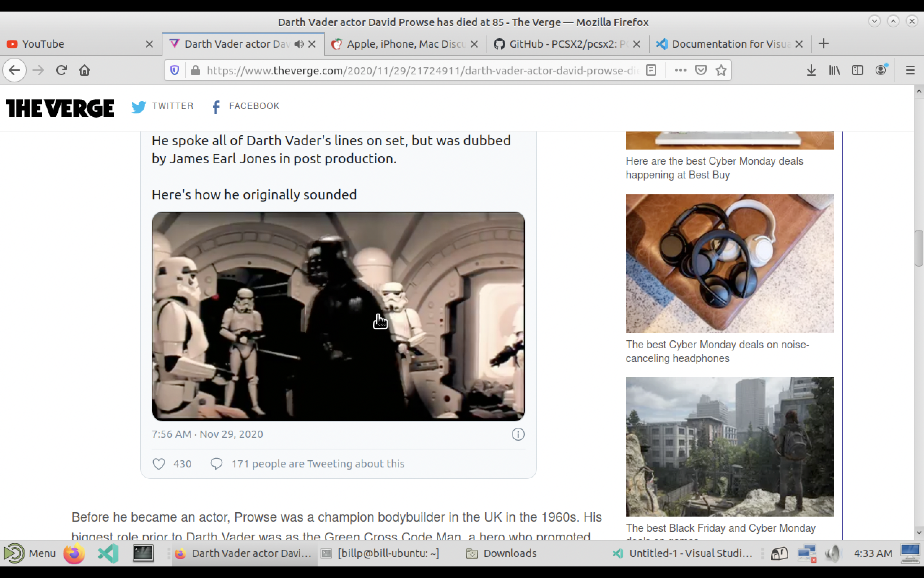Open the page actions three-dot menu
Image resolution: width=924 pixels, height=578 pixels.
[x=680, y=70]
